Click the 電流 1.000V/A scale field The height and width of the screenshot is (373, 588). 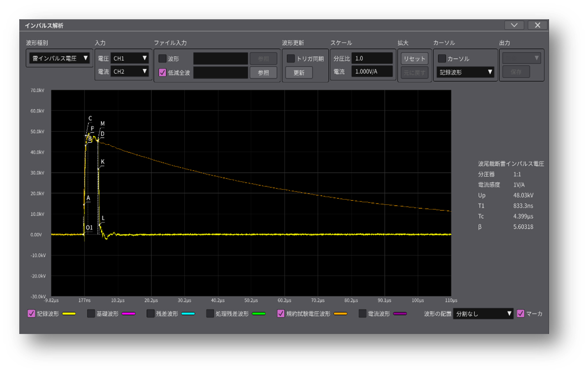[372, 71]
